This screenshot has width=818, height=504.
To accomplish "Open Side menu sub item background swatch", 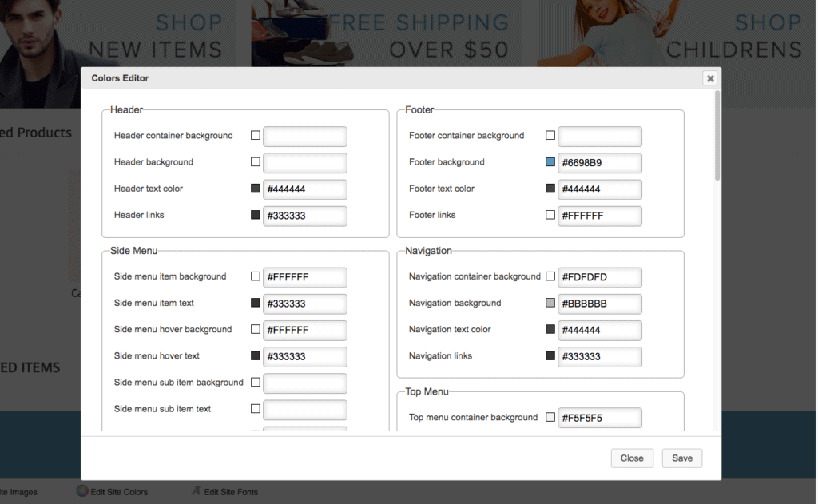I will pos(255,383).
